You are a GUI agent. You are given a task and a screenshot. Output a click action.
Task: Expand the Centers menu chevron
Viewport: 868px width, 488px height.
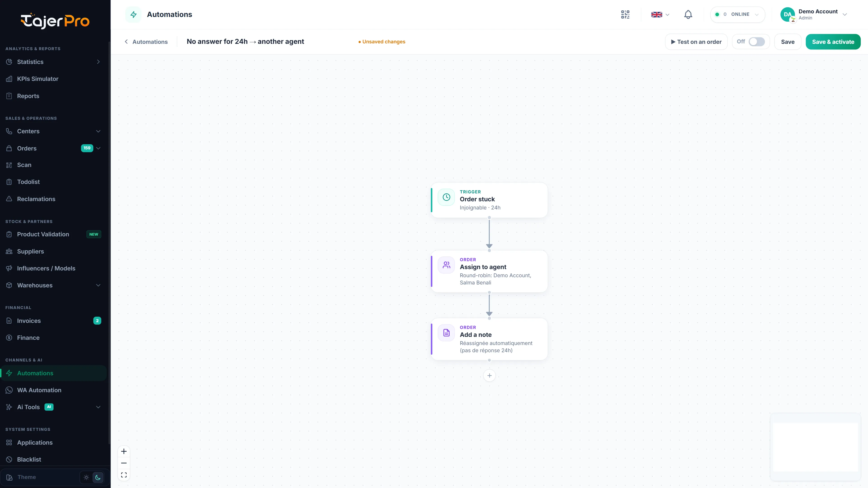pyautogui.click(x=98, y=131)
